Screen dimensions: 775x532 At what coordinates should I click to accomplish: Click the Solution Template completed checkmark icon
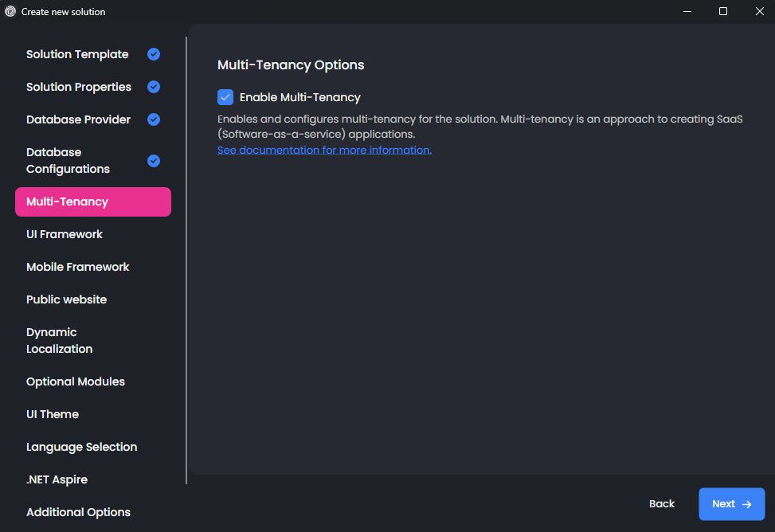pos(154,54)
